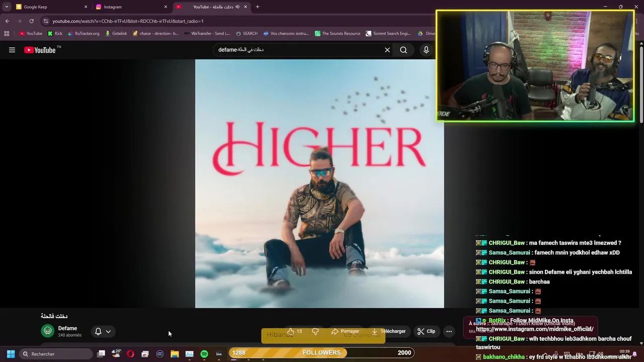Open Defame channel avatar
The height and width of the screenshot is (362, 644).
point(48,331)
